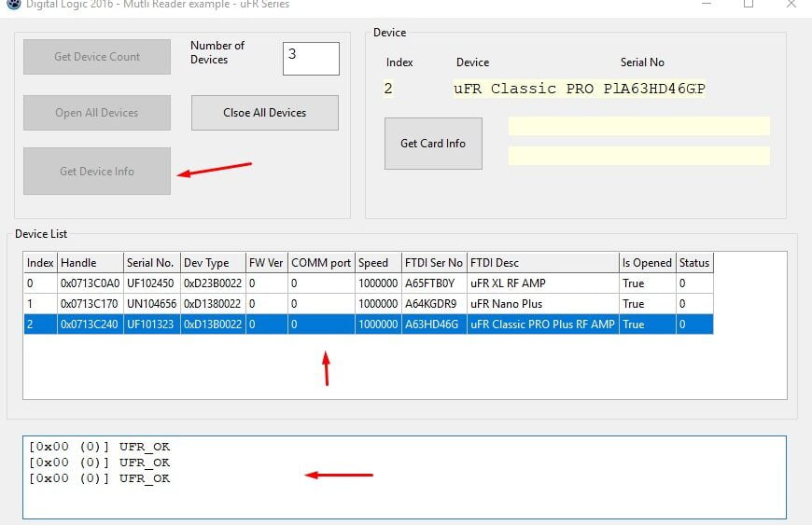Click the FW Ver column header
Screen dimensions: 812x525
(267, 263)
